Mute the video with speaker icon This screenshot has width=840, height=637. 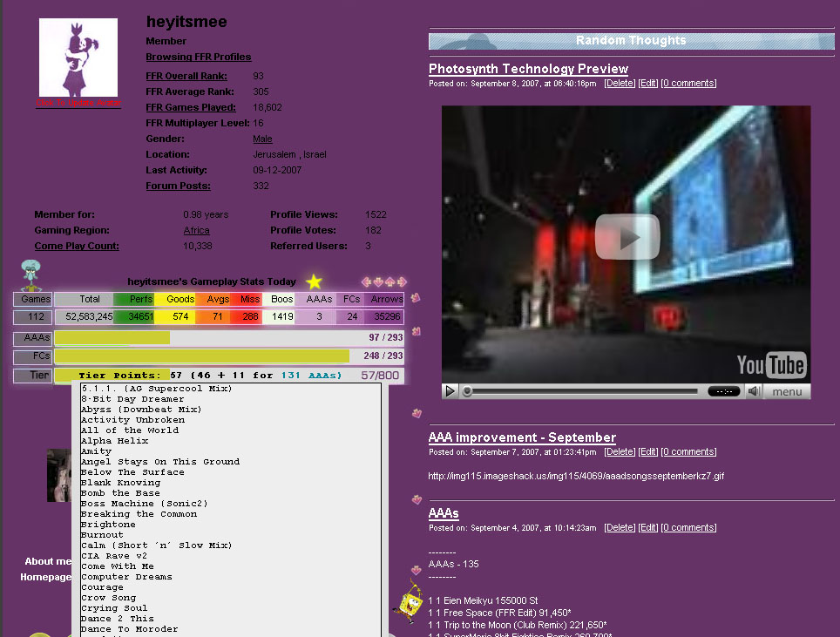point(753,391)
